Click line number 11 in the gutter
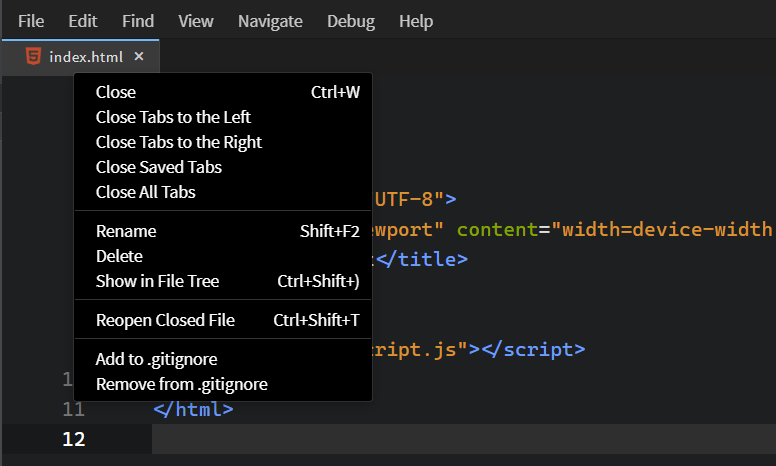This screenshot has height=466, width=776. [x=73, y=410]
